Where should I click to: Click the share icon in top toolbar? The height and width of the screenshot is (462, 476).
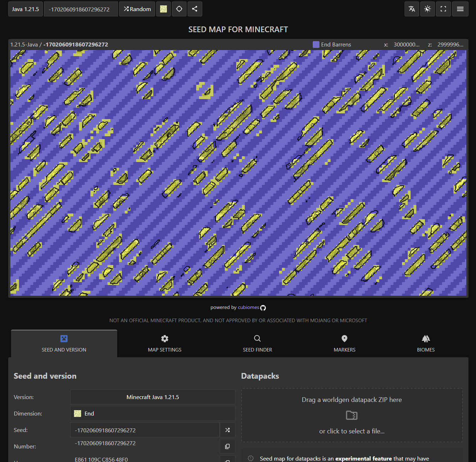point(194,9)
